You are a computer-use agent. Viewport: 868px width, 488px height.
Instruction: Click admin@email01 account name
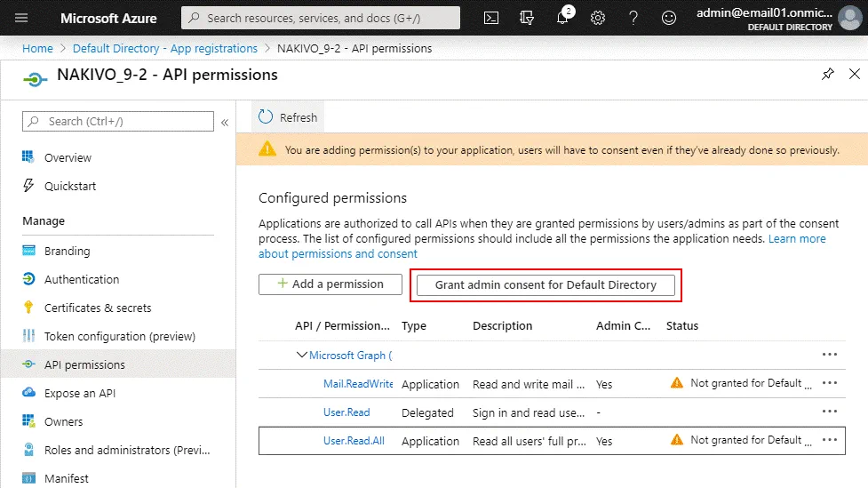click(x=764, y=12)
